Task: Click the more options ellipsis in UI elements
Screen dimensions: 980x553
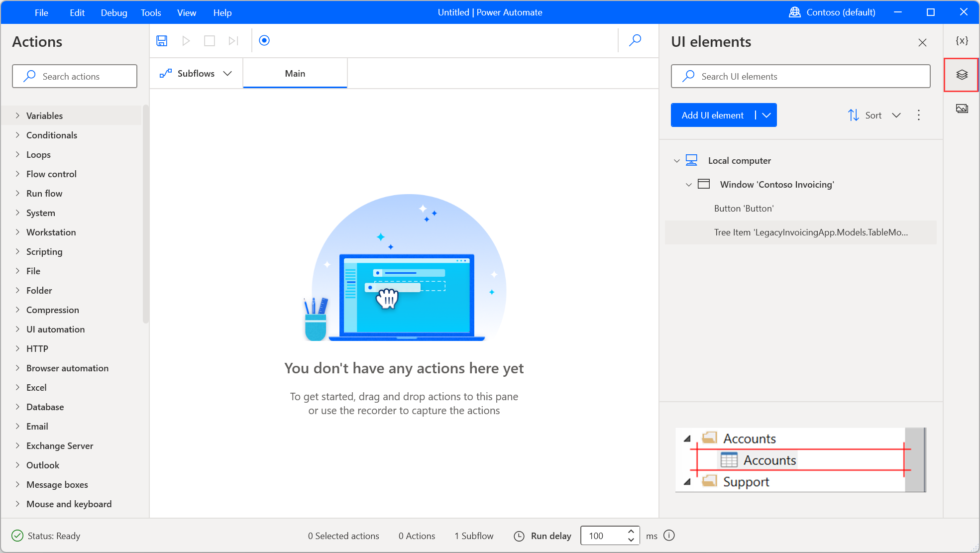Action: (919, 115)
